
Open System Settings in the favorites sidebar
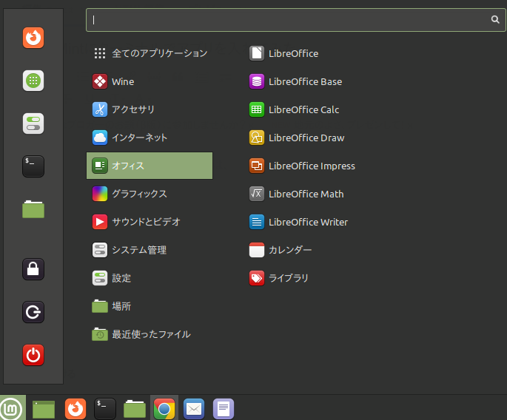point(33,123)
